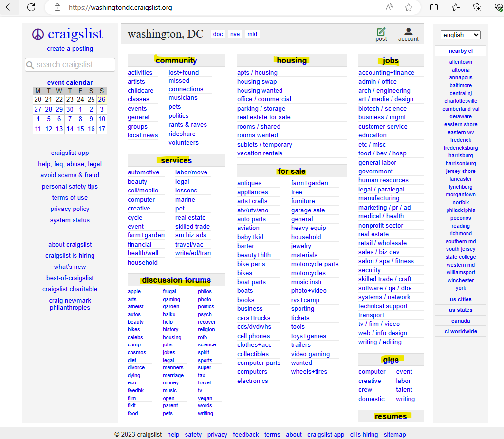Open the craigslist is hiring sidebar link
The image size is (504, 439).
tap(70, 256)
